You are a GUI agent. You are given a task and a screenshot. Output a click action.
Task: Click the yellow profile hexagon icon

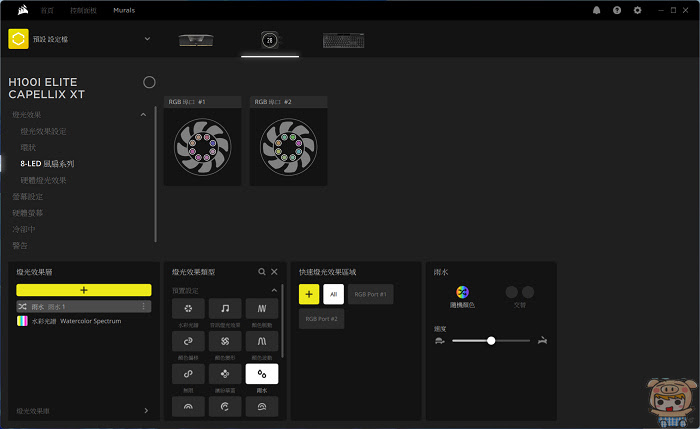18,39
